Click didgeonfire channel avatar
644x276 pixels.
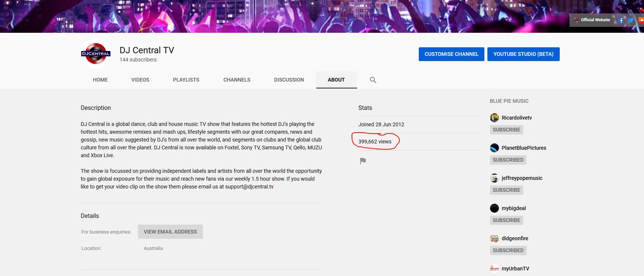pyautogui.click(x=494, y=238)
